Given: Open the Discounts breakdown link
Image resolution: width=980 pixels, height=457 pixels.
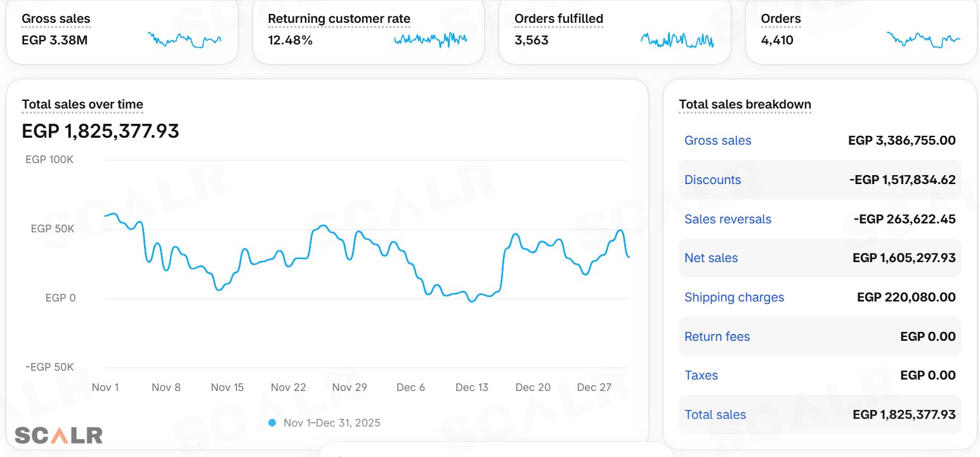Looking at the screenshot, I should [712, 180].
